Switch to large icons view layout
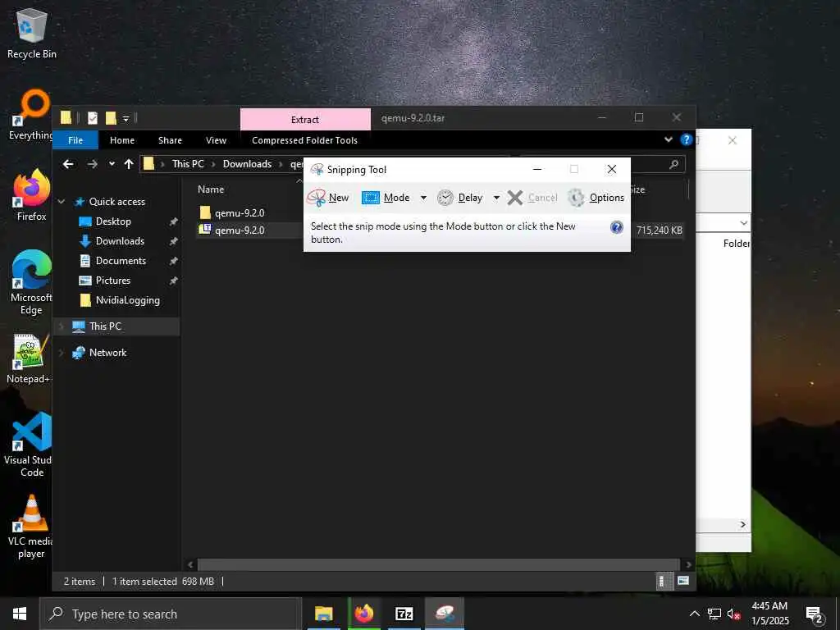 click(683, 582)
